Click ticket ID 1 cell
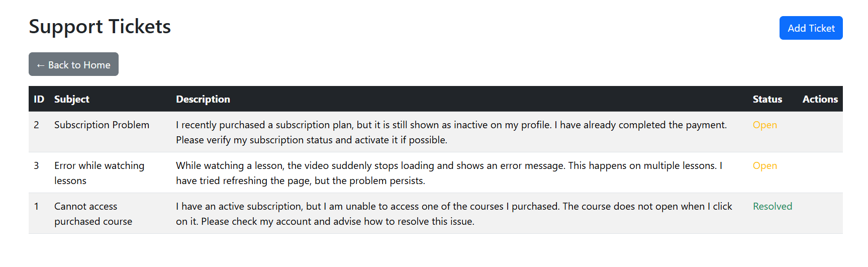Viewport: 868px width, 267px height. pyautogui.click(x=36, y=206)
